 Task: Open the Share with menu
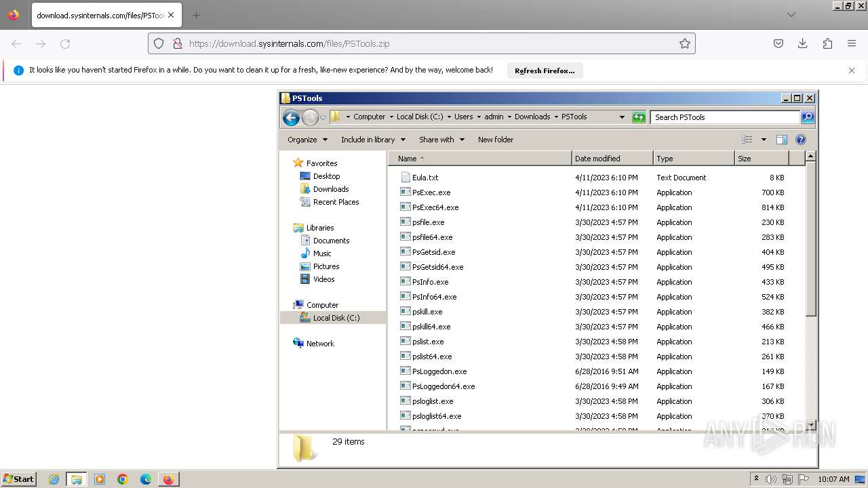441,140
